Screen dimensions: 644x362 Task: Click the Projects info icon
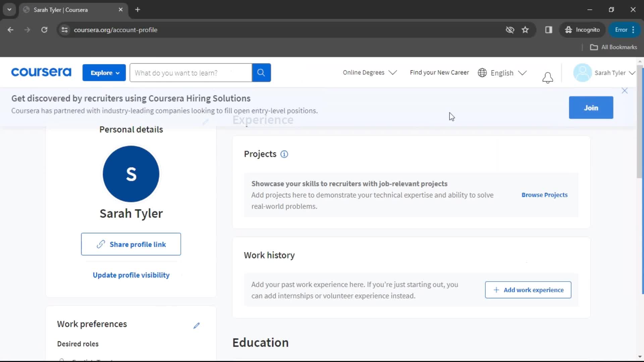coord(284,154)
